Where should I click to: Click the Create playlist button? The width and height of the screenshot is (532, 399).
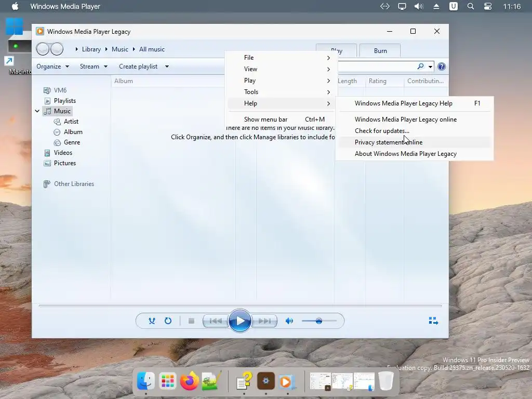click(138, 66)
